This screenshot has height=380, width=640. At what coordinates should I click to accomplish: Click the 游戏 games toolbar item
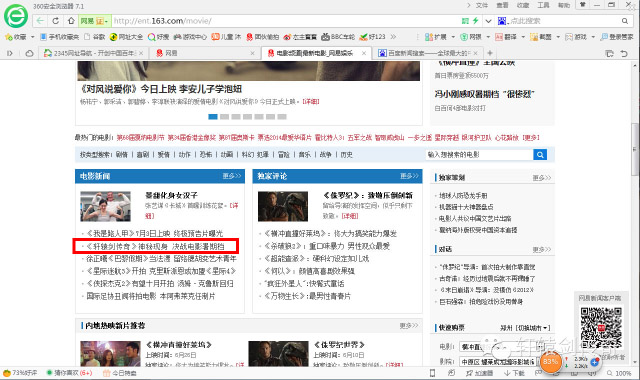click(x=576, y=37)
